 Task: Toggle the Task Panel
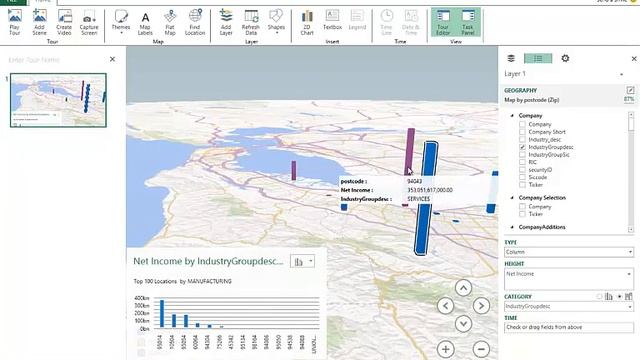click(468, 22)
